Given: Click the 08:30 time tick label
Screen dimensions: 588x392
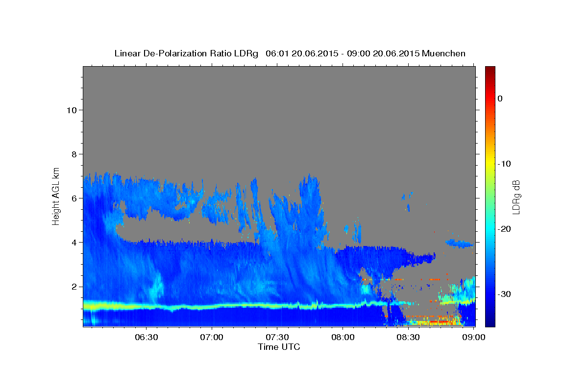Looking at the screenshot, I should click(408, 338).
